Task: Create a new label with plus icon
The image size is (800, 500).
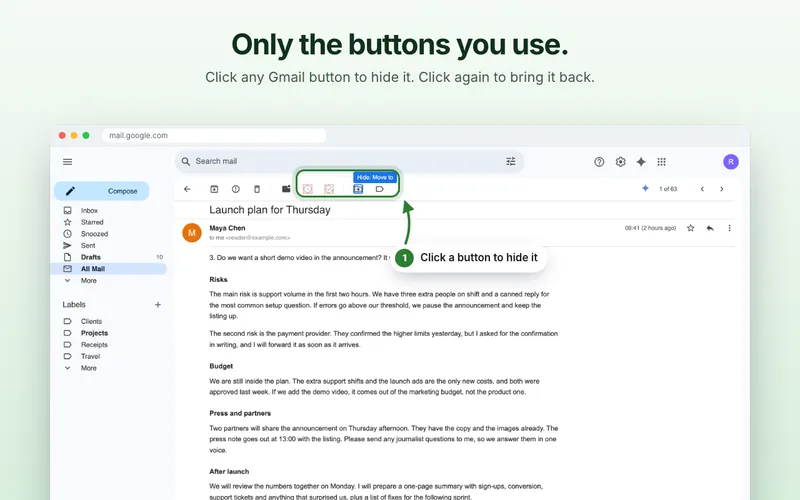Action: pyautogui.click(x=158, y=305)
